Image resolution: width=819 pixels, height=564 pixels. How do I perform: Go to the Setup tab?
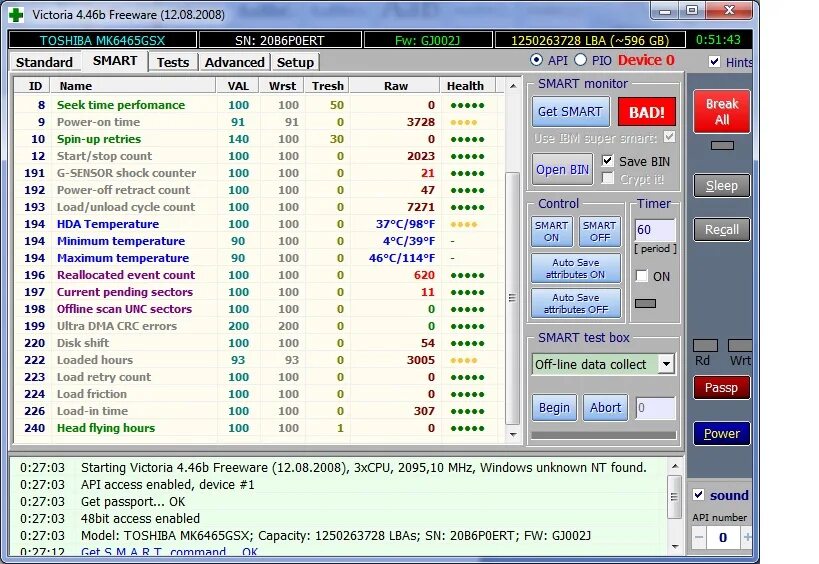[295, 62]
